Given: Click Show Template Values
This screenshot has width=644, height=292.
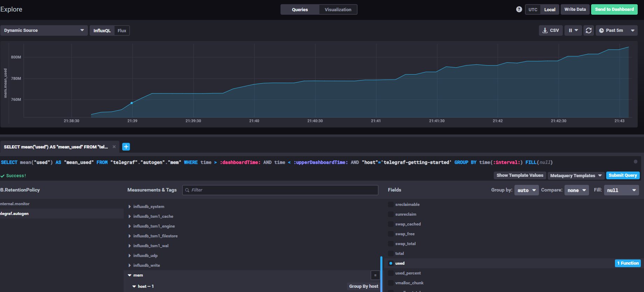Looking at the screenshot, I should pyautogui.click(x=520, y=175).
